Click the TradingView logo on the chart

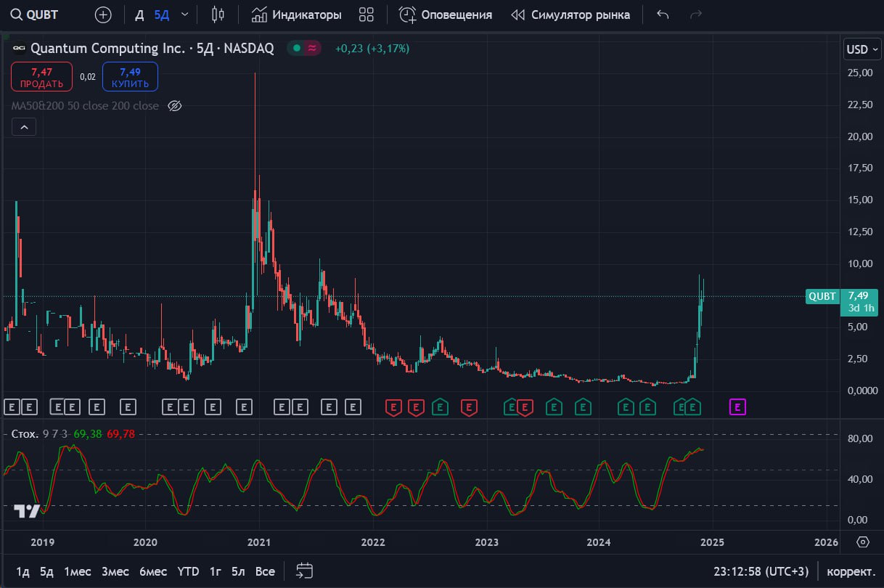(x=28, y=512)
